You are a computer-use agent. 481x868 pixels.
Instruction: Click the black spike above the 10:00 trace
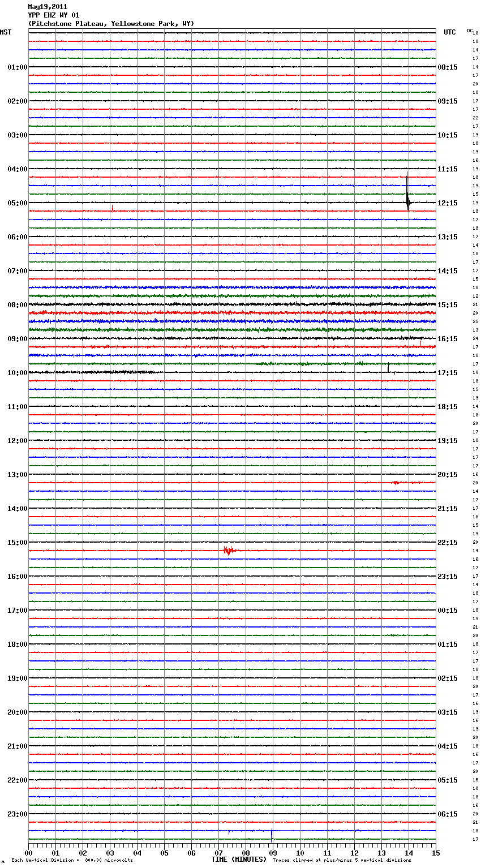388,368
